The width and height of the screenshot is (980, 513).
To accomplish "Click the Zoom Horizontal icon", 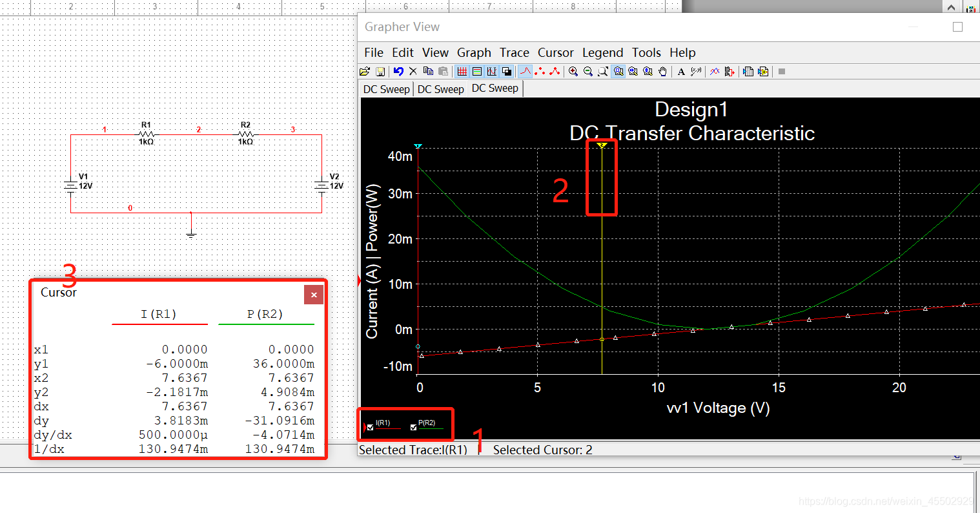I will tap(633, 71).
